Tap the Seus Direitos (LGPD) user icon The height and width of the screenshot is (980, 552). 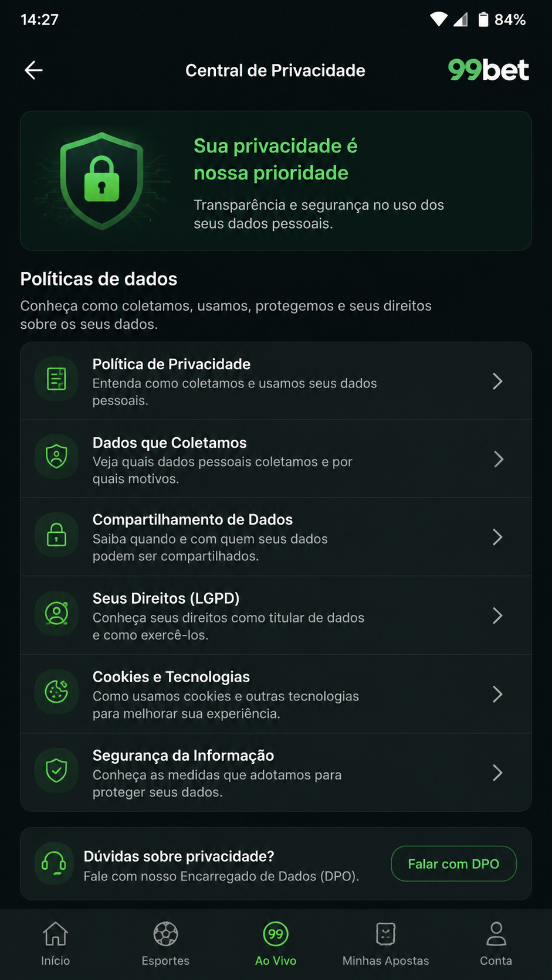[x=56, y=613]
